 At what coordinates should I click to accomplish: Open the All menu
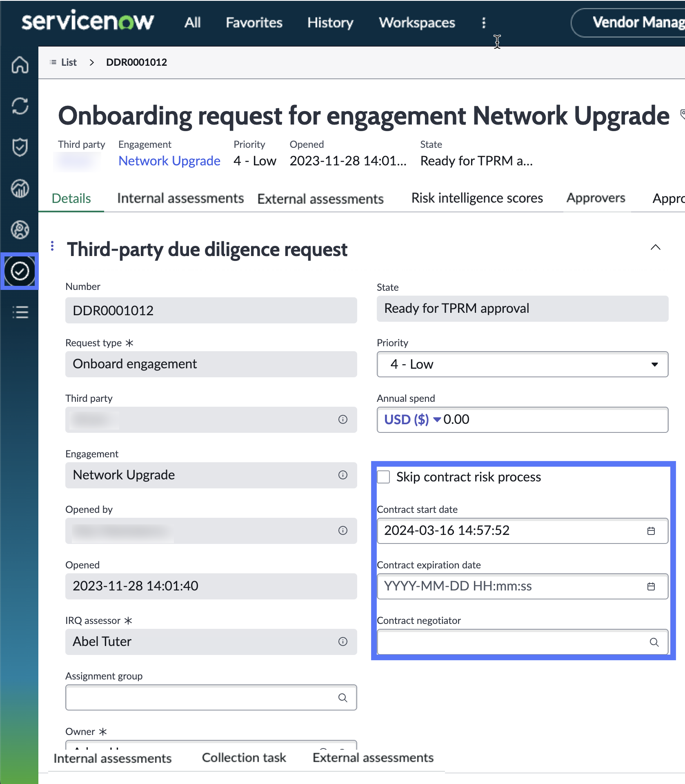point(193,22)
